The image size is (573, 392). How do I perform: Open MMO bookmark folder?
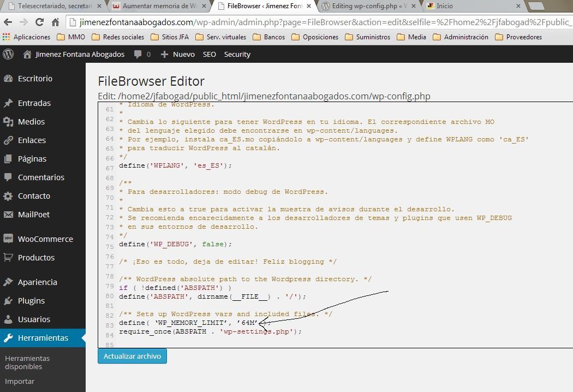point(71,37)
